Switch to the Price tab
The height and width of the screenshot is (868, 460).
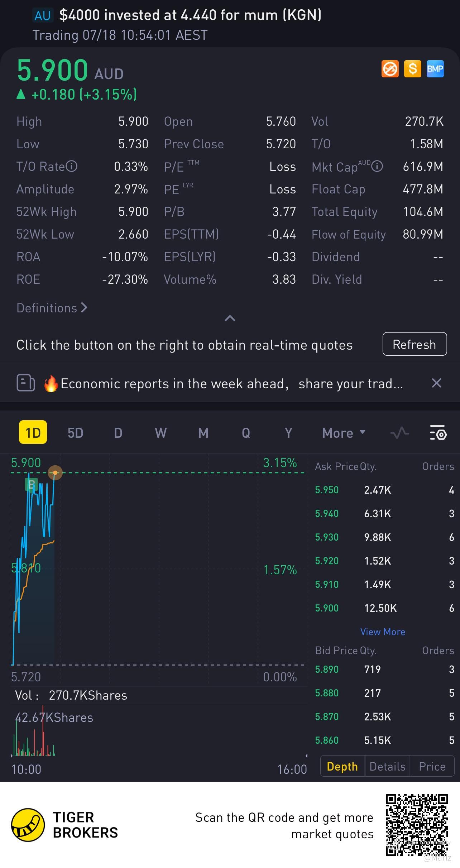click(x=432, y=766)
